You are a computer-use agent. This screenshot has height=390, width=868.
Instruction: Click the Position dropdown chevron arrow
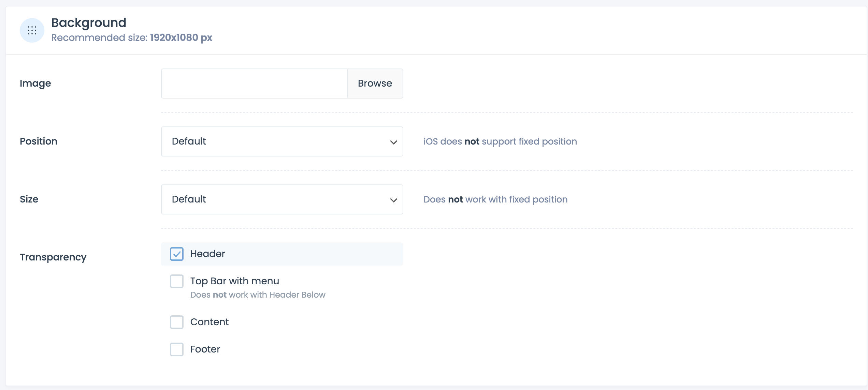tap(393, 142)
